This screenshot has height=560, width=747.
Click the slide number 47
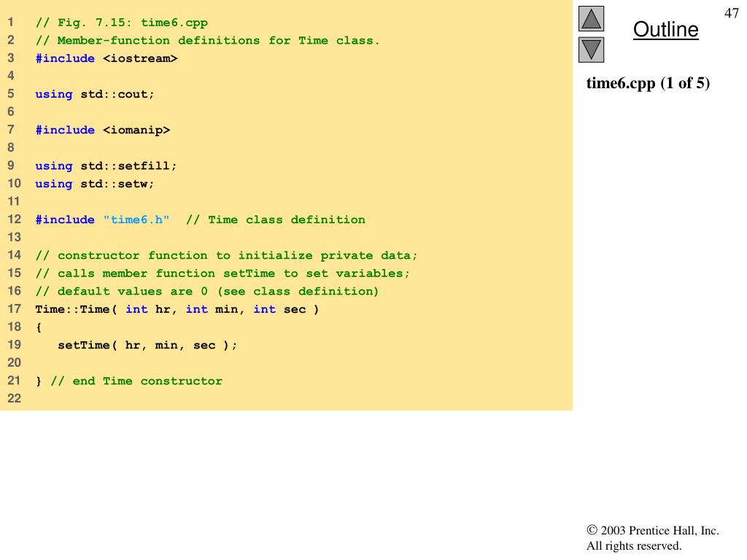click(731, 13)
